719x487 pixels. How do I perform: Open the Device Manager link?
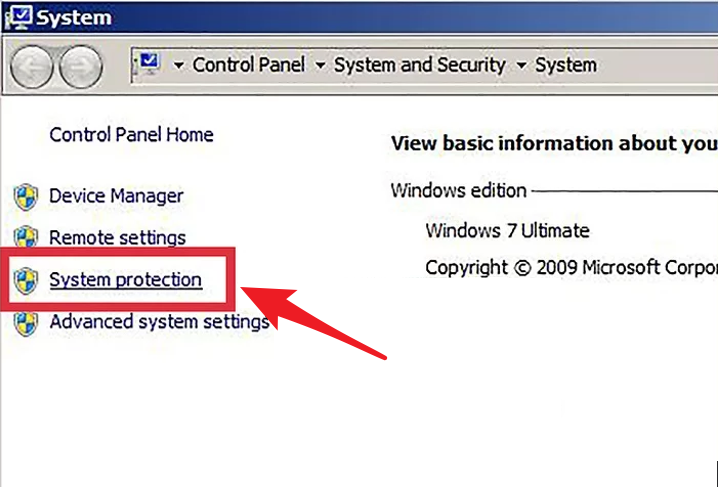coord(116,196)
